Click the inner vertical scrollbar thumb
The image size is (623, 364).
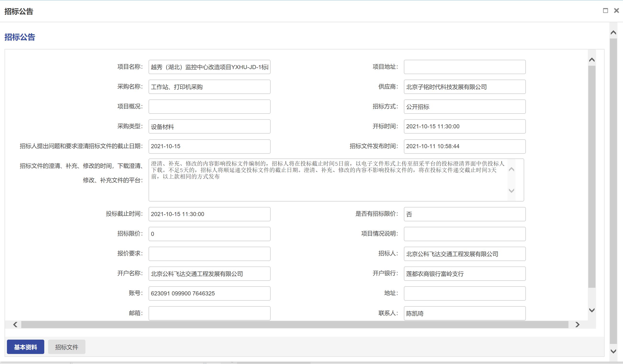tap(592, 177)
